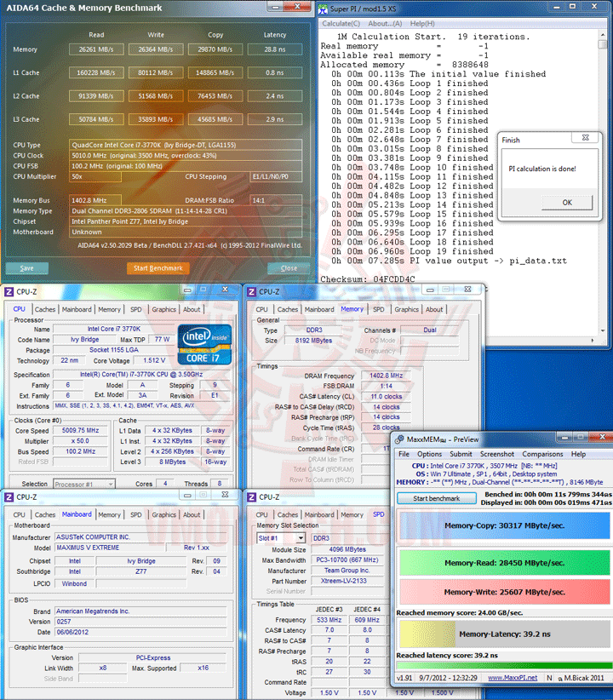Click Part Number Xtreem-LV-2133 field
The width and height of the screenshot is (613, 700).
pyautogui.click(x=347, y=582)
